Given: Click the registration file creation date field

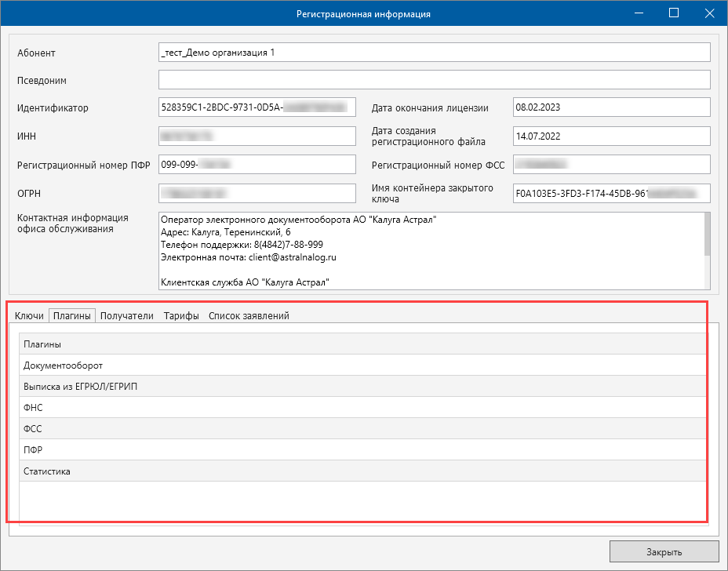Looking at the screenshot, I should (611, 136).
